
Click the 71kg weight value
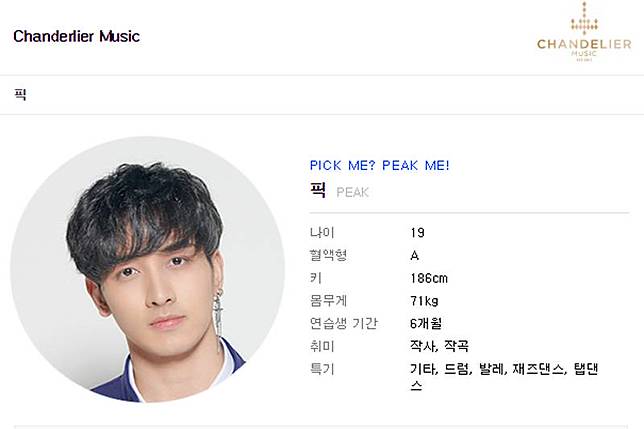424,301
